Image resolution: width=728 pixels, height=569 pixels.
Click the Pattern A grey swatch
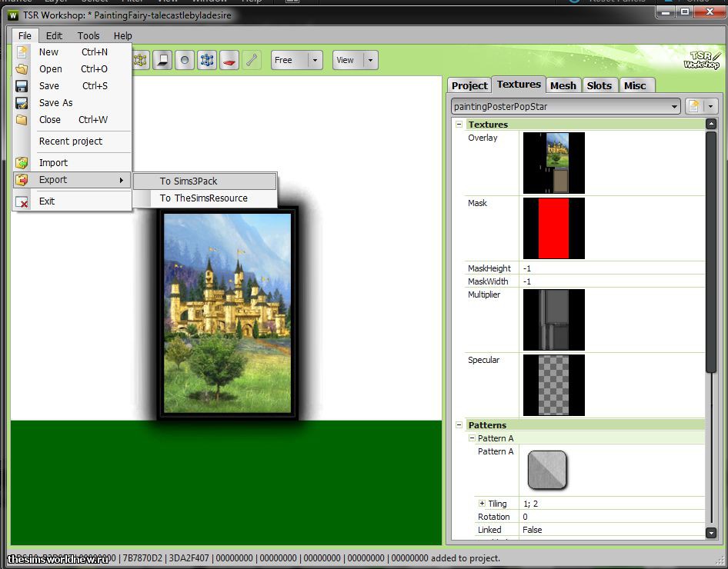[547, 470]
